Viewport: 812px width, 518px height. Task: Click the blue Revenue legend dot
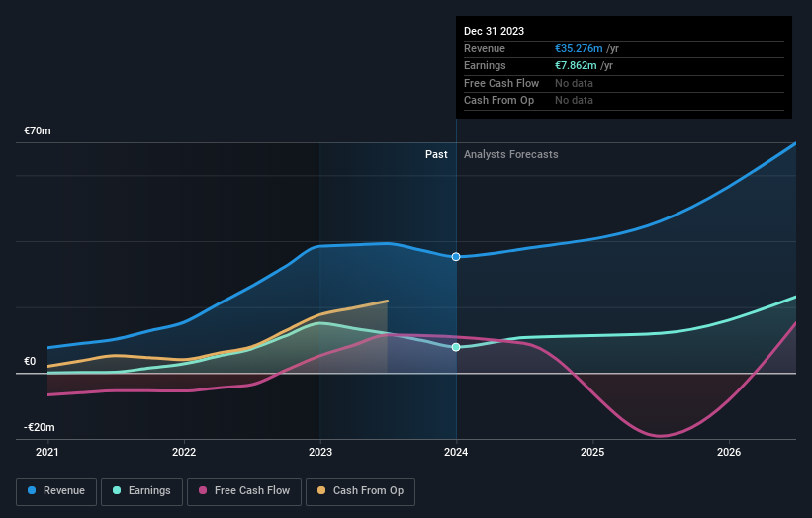(32, 490)
